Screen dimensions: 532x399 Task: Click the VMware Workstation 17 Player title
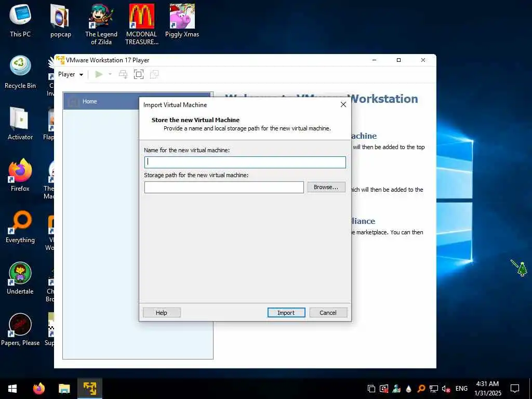[x=108, y=60]
